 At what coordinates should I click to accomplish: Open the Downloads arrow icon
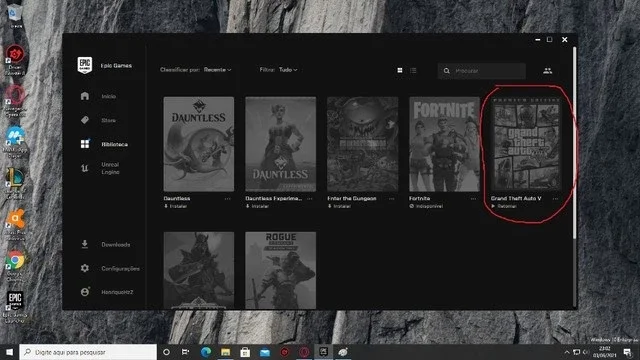point(85,244)
